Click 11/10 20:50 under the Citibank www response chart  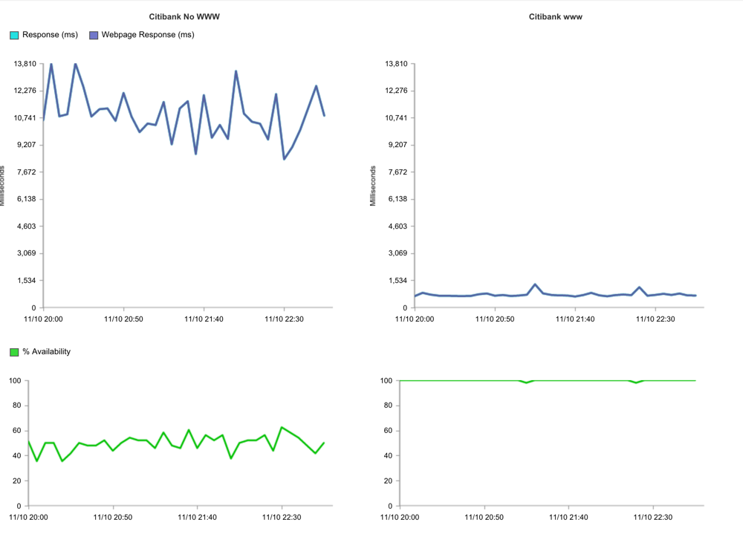click(x=495, y=319)
